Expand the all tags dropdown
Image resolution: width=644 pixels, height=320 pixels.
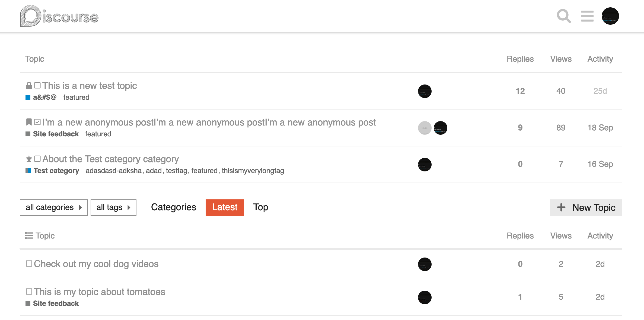tap(113, 208)
